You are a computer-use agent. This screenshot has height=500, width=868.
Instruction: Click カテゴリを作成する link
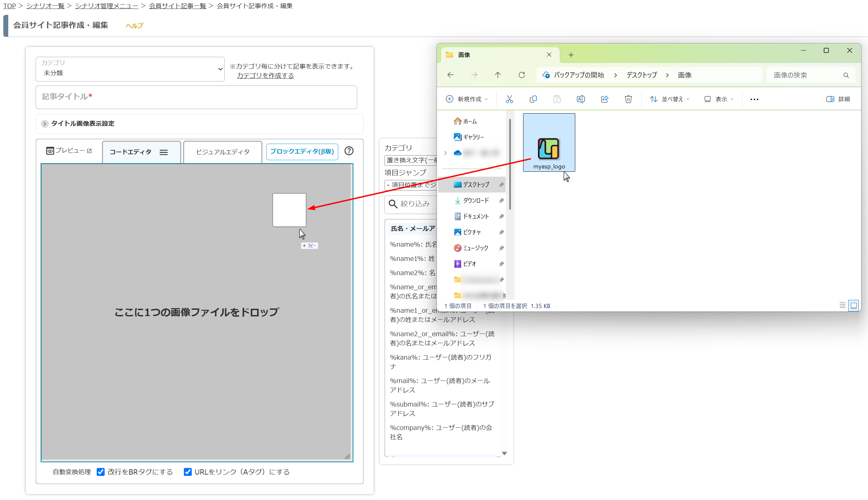(265, 76)
